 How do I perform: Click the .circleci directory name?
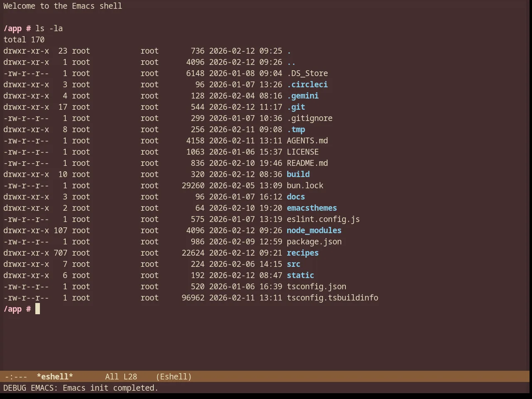tap(307, 84)
